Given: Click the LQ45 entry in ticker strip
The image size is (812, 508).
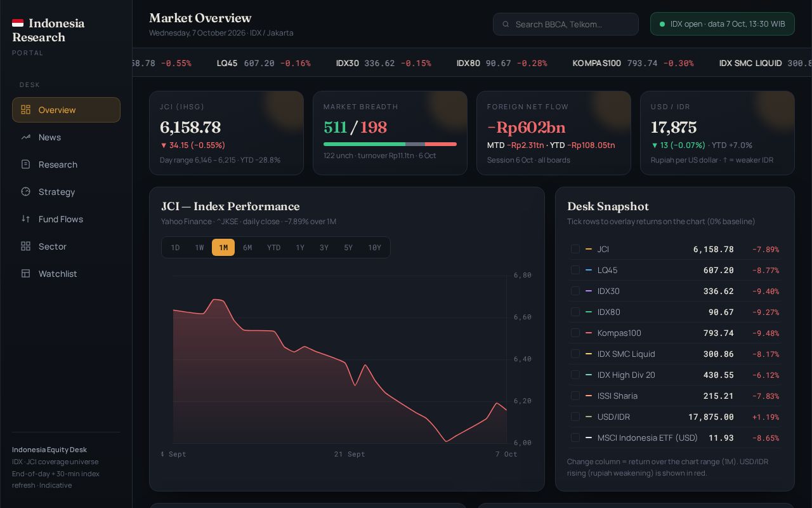Looking at the screenshot, I should (264, 63).
